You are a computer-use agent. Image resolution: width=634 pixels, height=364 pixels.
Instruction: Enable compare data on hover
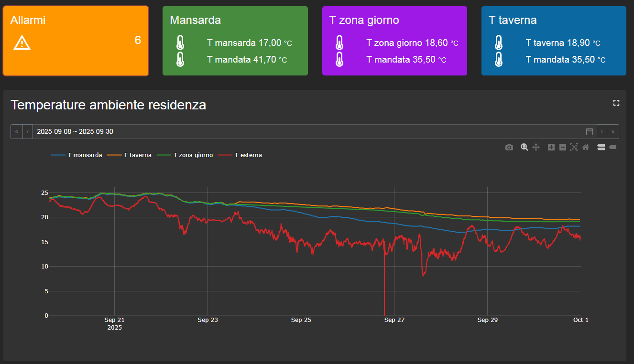point(601,148)
